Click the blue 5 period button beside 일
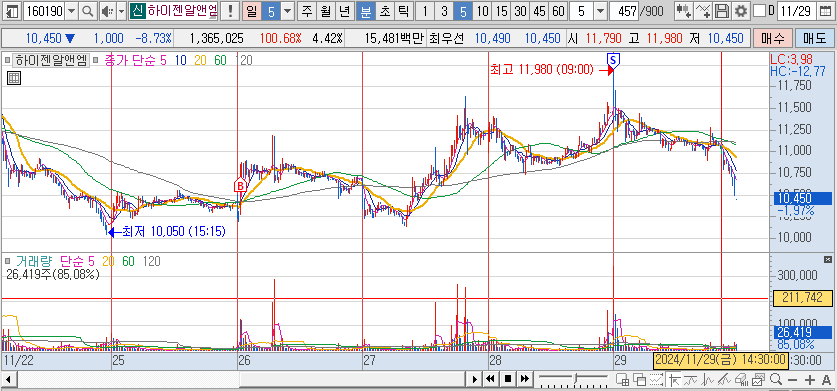The height and width of the screenshot is (391, 837). pos(271,11)
